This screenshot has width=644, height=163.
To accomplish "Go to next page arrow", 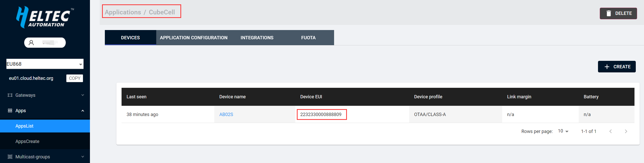I will (626, 131).
